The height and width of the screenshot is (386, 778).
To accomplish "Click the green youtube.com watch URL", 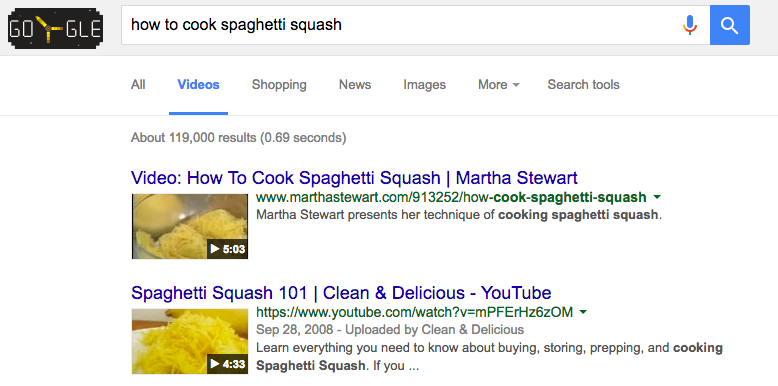I will 414,313.
